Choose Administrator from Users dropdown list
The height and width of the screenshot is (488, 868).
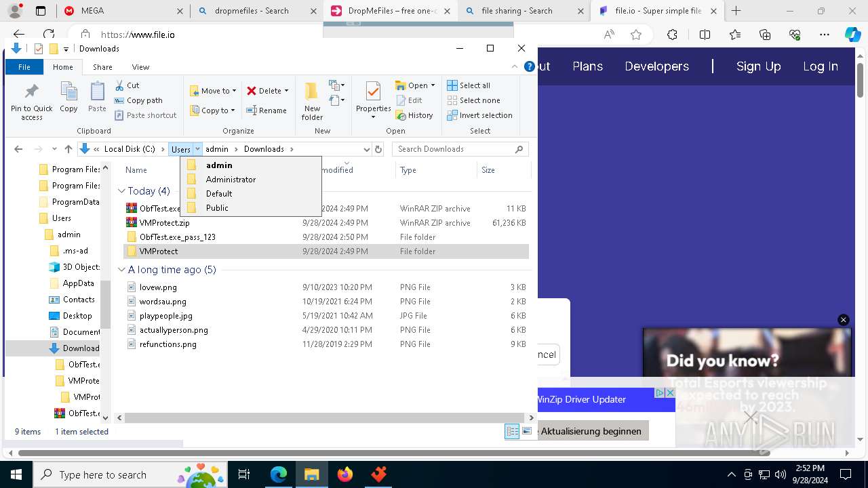[251, 180]
